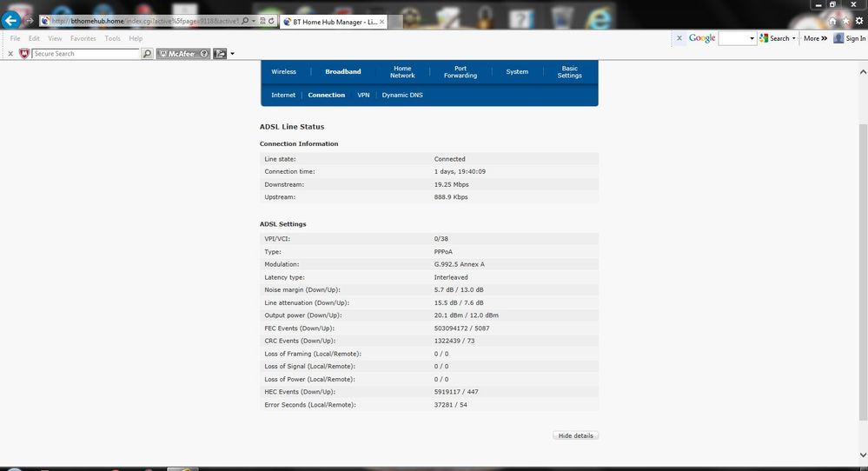Open the View menu

[55, 38]
